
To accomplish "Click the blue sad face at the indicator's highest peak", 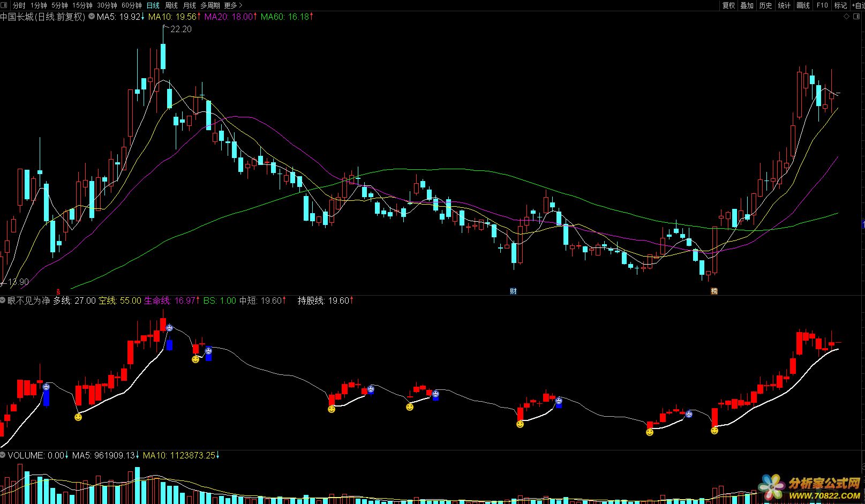I will (x=169, y=327).
